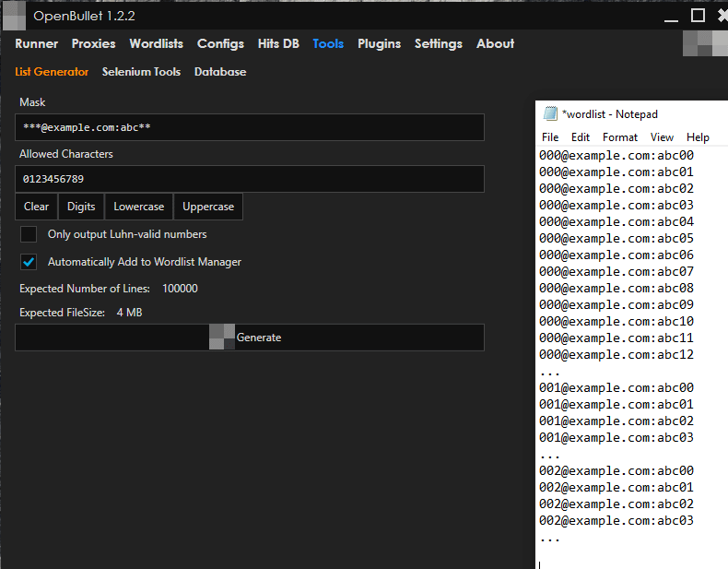The width and height of the screenshot is (728, 569).
Task: Click the pixelated icon right of About
Action: pos(704,43)
